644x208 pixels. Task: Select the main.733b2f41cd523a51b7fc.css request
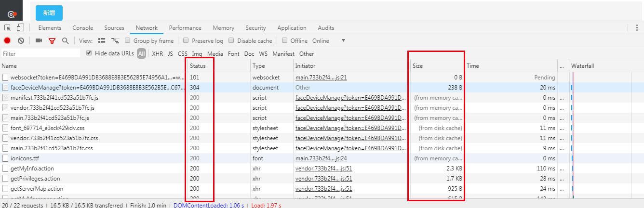coord(322,148)
